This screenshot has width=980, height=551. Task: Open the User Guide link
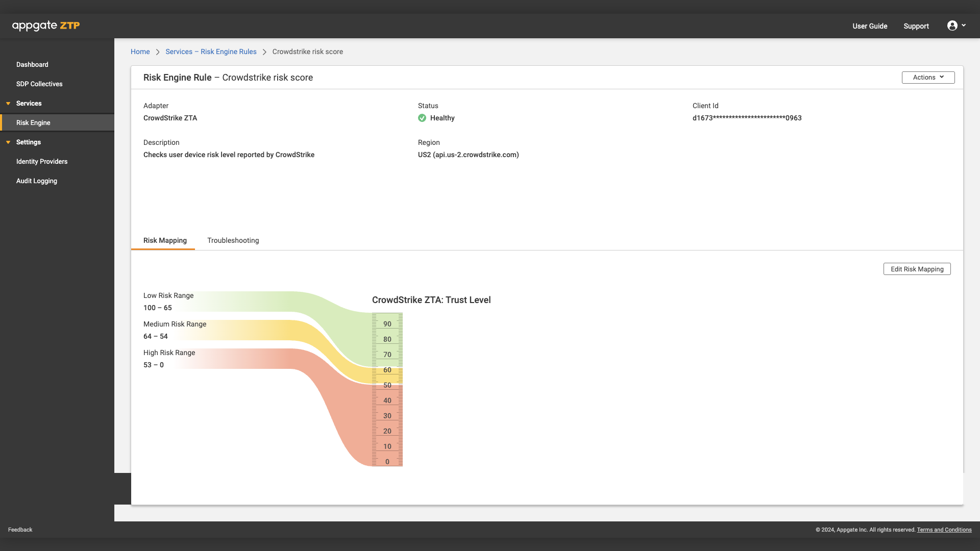pos(870,26)
